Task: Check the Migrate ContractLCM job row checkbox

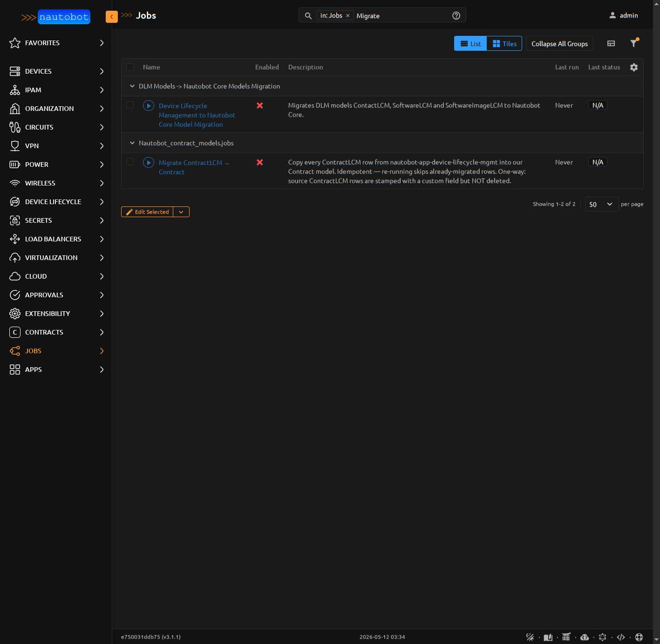Action: click(x=130, y=162)
